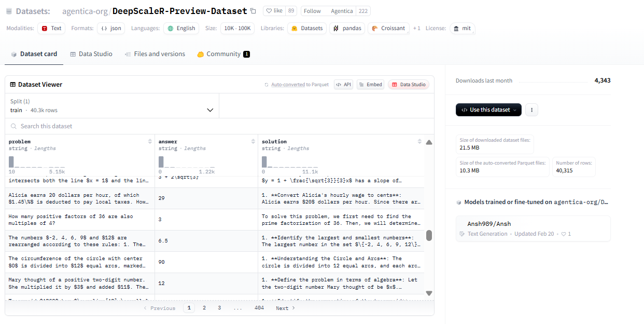The width and height of the screenshot is (644, 324).
Task: Select the Alicia earns 20 dollars row
Action: click(215, 198)
